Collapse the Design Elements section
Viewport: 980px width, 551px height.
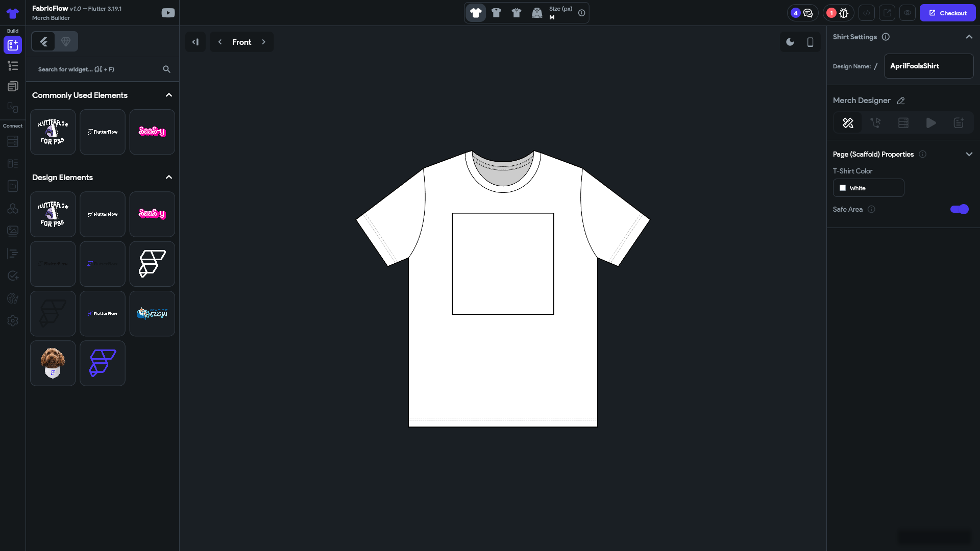pos(169,178)
